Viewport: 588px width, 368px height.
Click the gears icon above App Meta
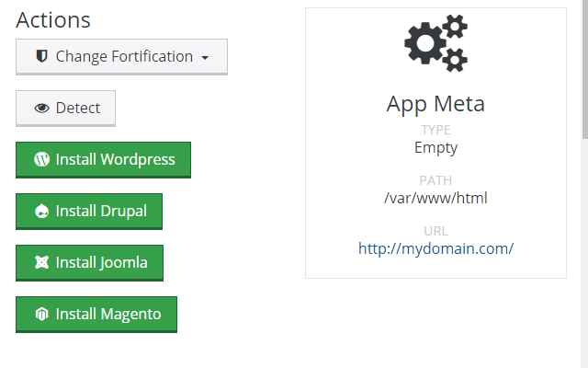tap(435, 44)
